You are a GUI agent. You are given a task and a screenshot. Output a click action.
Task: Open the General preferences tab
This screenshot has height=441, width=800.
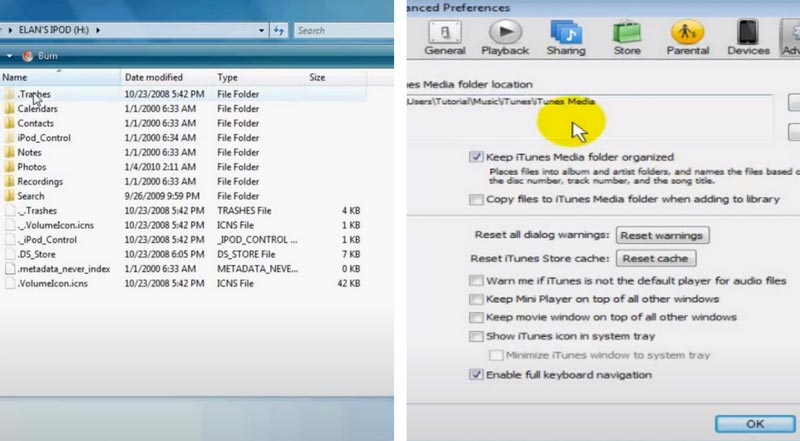click(445, 38)
